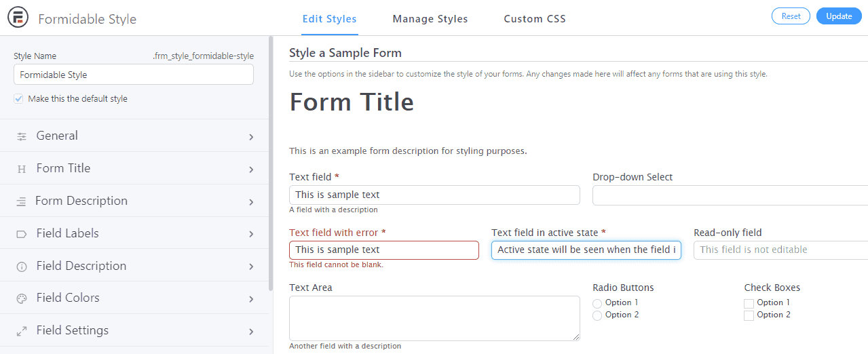Click the Text field sample input
The image size is (868, 354).
tap(434, 195)
